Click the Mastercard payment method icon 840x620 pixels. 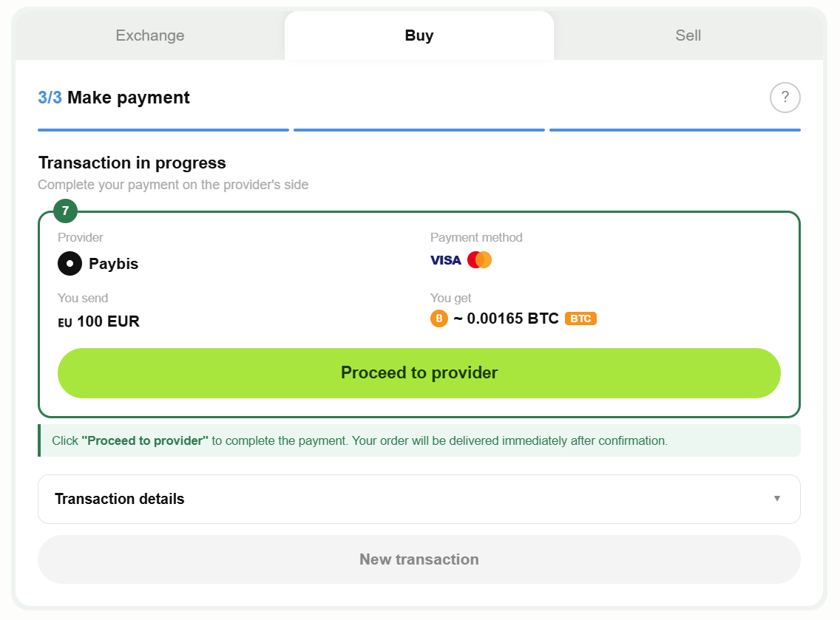[x=479, y=259]
